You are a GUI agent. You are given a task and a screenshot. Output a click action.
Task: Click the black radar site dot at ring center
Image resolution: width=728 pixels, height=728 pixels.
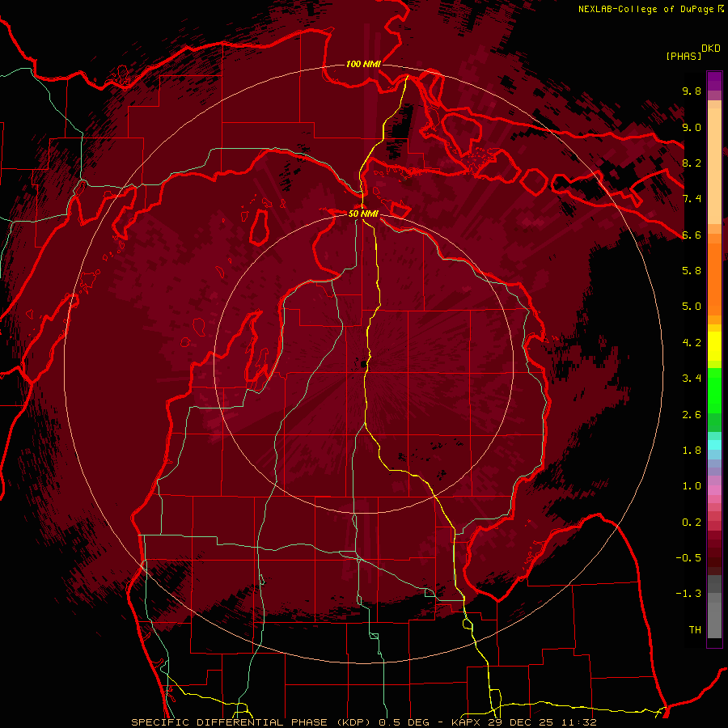[363, 364]
